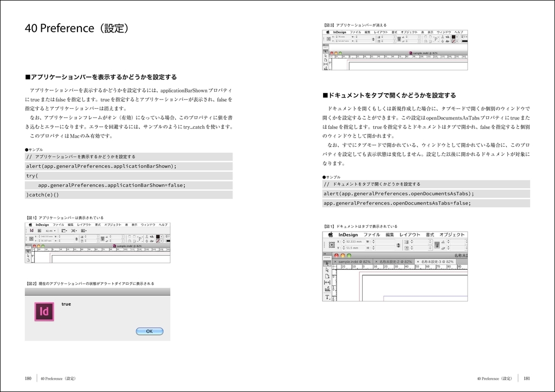
Task: Open the ヘルプ menu in the application bar figure
Action: click(163, 225)
